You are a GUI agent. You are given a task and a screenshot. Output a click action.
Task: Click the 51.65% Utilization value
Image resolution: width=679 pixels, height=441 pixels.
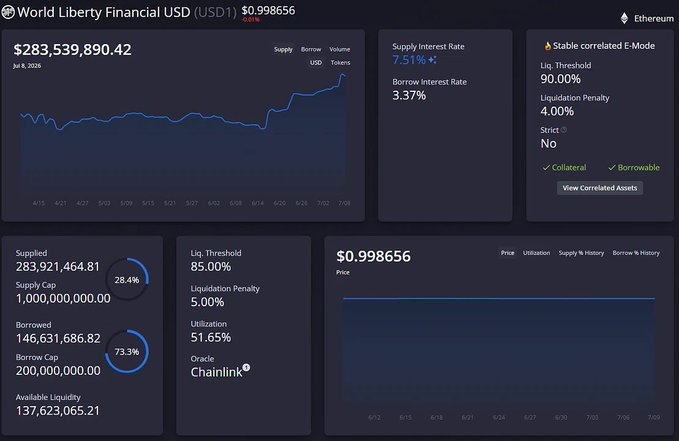click(x=211, y=337)
